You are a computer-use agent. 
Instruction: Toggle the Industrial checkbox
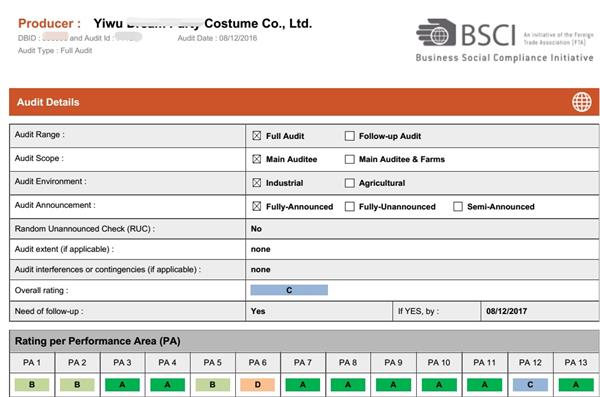256,183
